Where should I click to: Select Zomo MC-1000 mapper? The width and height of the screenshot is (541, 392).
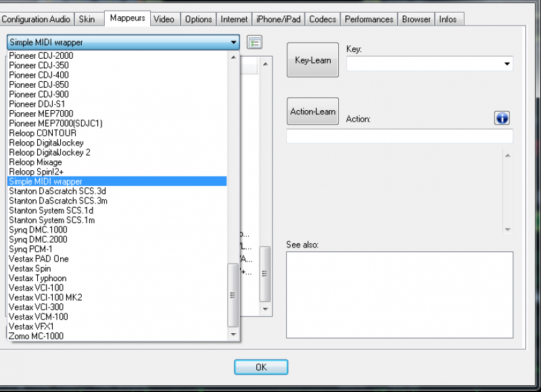coord(117,335)
